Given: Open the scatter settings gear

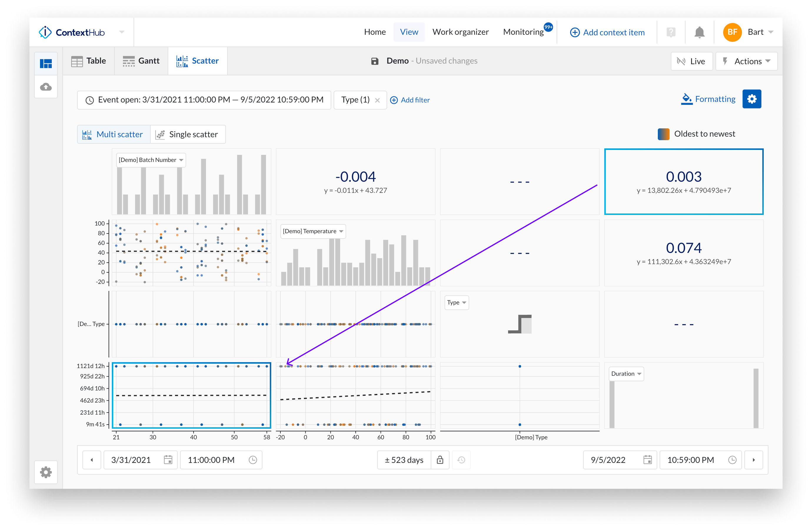Looking at the screenshot, I should [x=752, y=99].
